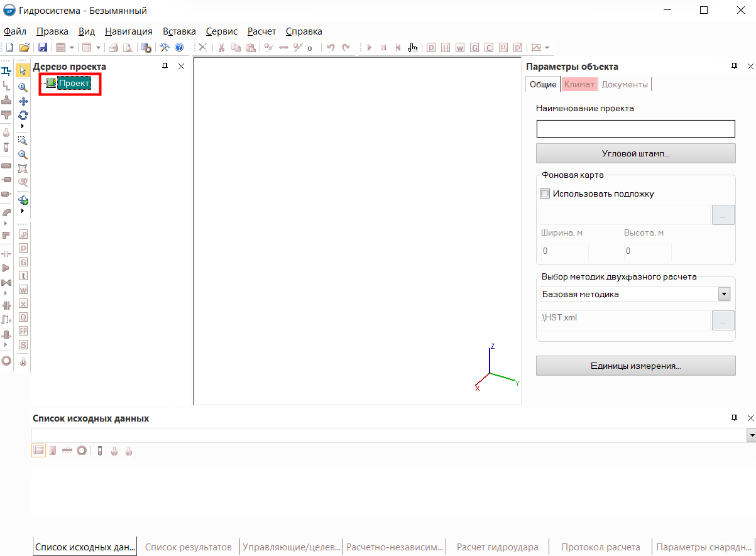This screenshot has height=556, width=756.
Task: Expand the dropdown in 'Список исходных данных'
Action: pos(751,435)
